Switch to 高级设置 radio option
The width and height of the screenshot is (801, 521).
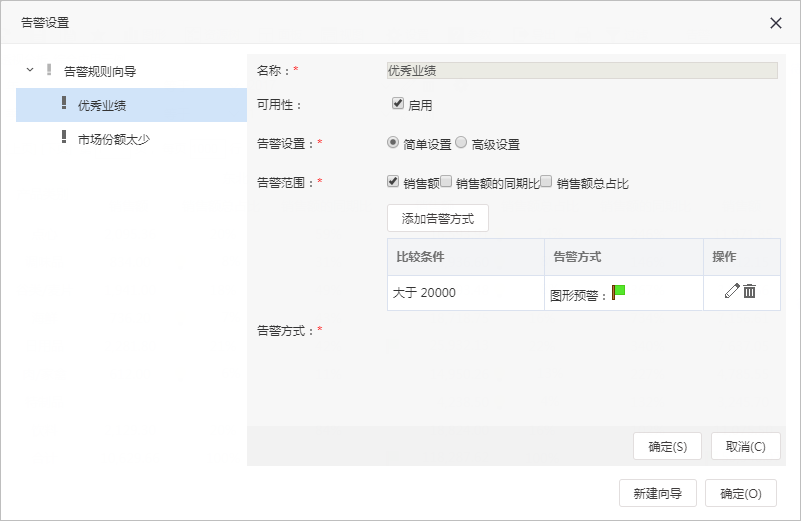click(461, 143)
